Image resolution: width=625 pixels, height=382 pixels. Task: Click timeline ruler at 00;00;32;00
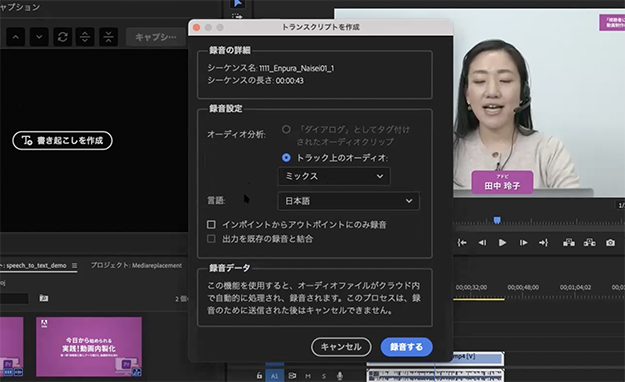point(471,287)
